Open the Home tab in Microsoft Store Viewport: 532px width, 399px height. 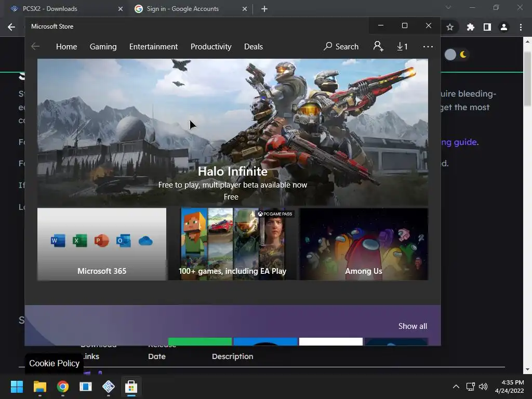pos(66,46)
